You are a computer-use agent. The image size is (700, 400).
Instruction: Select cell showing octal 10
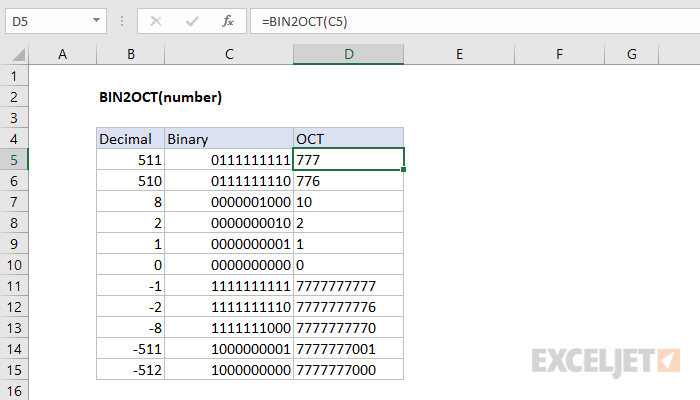click(348, 202)
